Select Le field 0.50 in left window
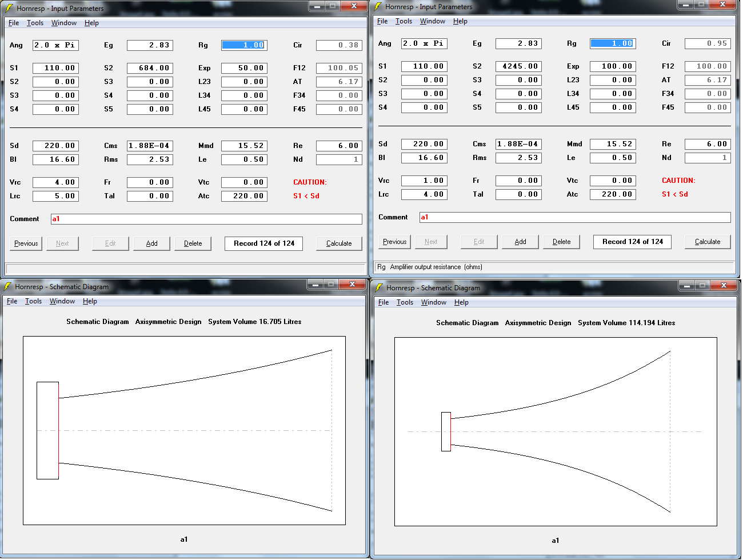This screenshot has width=743, height=560. (x=244, y=159)
